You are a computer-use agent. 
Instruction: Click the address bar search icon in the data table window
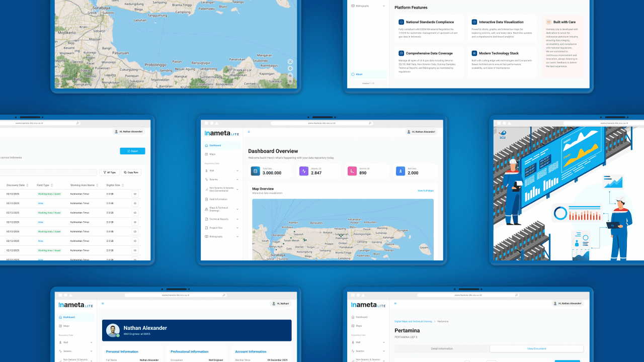(x=77, y=123)
